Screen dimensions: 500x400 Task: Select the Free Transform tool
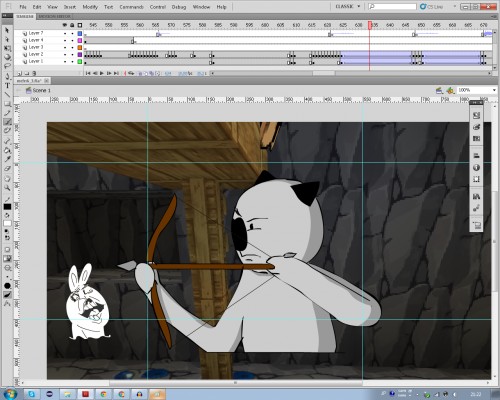pos(7,49)
